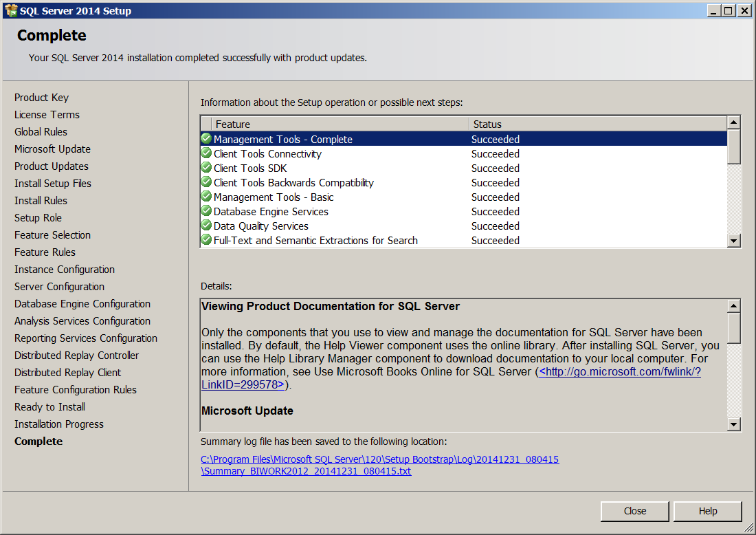This screenshot has width=756, height=535.
Task: Click green check icon for Data Quality Services
Action: tap(206, 226)
